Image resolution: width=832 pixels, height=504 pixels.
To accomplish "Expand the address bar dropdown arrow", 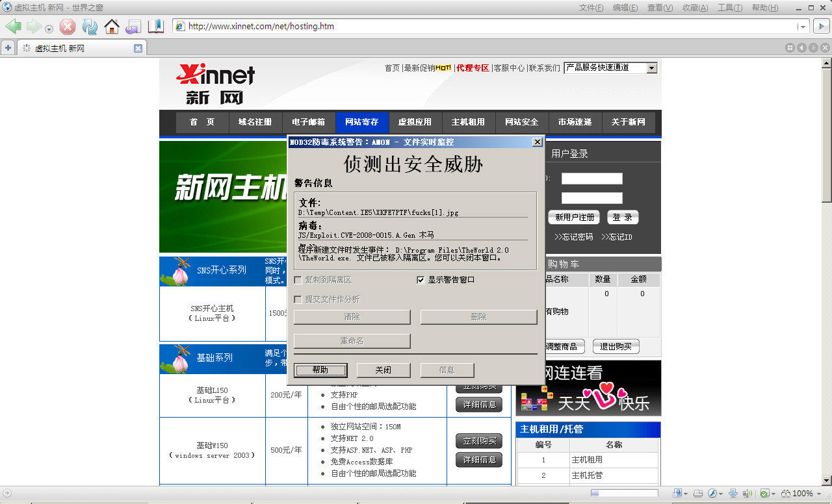I will (803, 27).
